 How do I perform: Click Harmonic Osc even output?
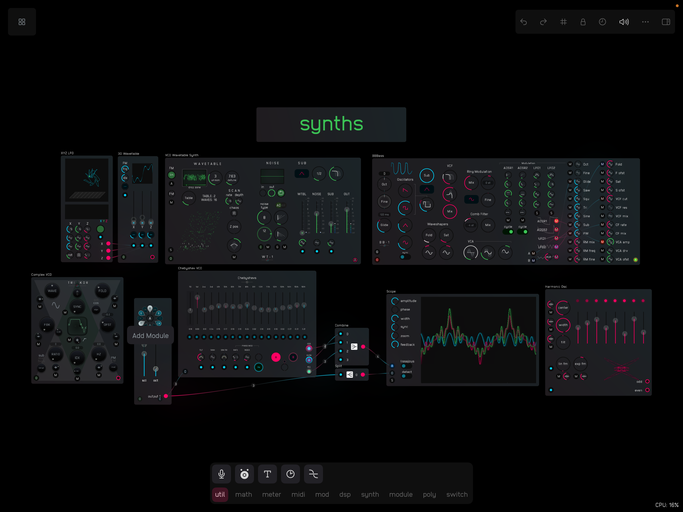647,390
